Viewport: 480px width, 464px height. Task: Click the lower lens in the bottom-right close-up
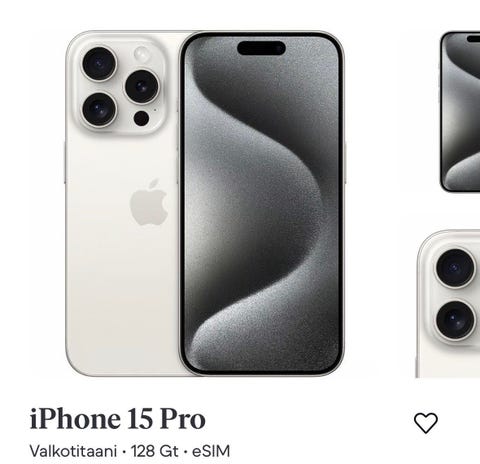[455, 320]
